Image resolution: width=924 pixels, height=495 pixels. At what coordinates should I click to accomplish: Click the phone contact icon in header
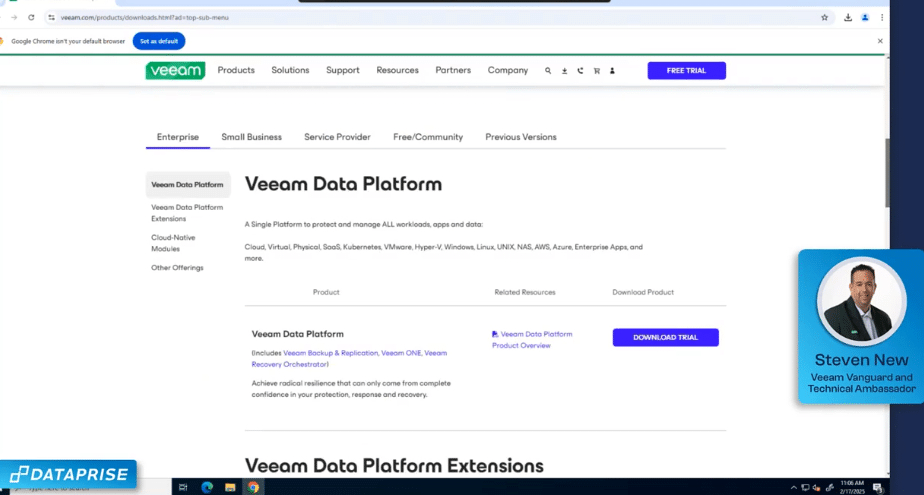pyautogui.click(x=580, y=71)
